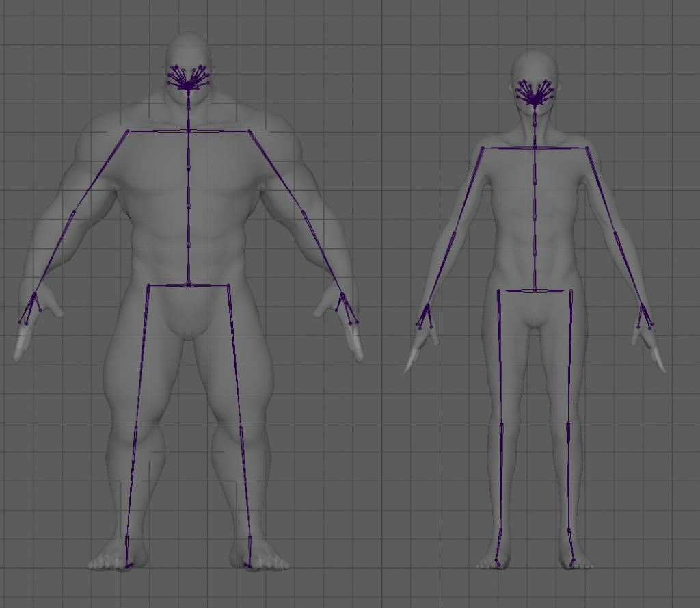Choose slim character's hip joint on viewer's right
The height and width of the screenshot is (608, 700).
(571, 291)
